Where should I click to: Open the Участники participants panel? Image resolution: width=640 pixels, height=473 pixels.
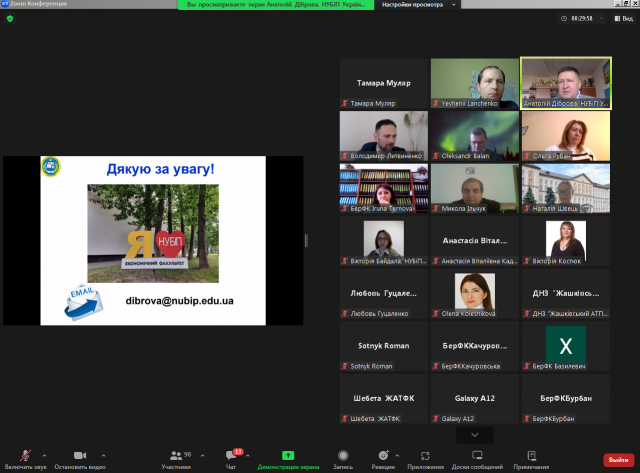[176, 455]
